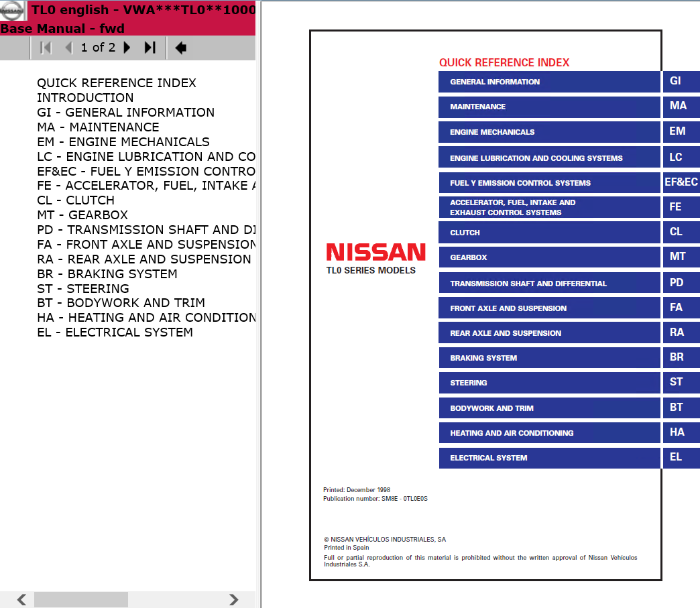Go to first page of contents

click(x=46, y=48)
